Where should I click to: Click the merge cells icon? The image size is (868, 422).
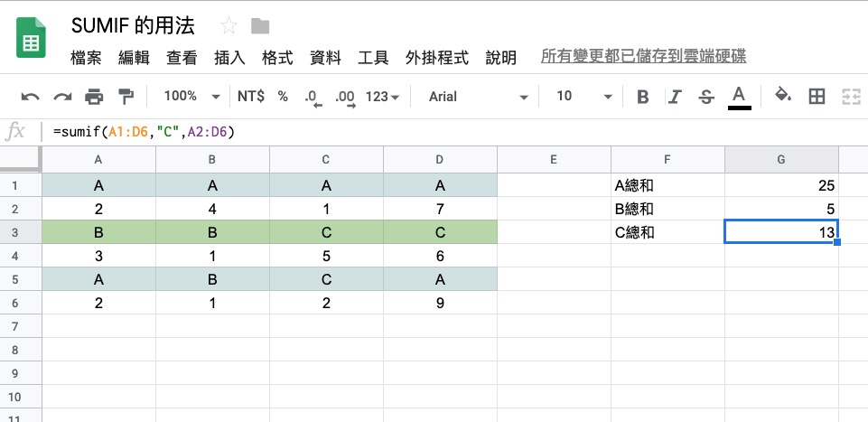(850, 97)
